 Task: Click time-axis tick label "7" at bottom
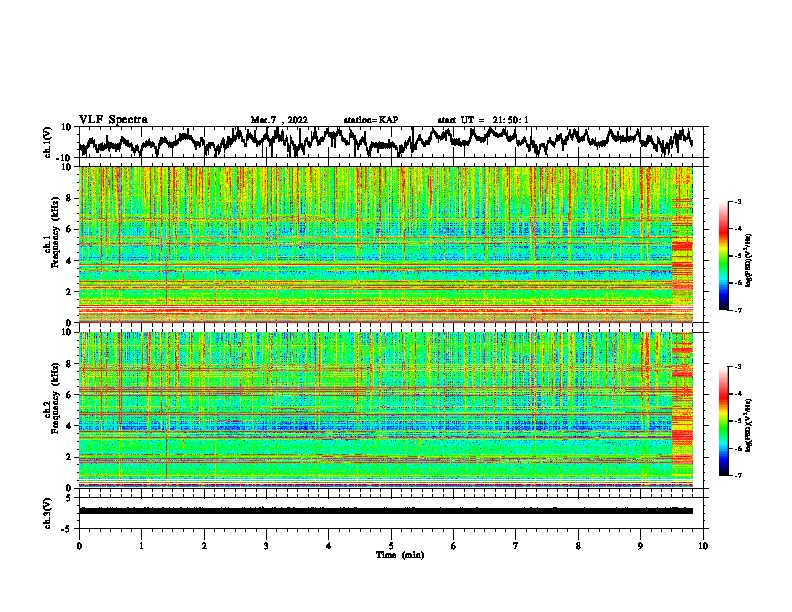pos(516,546)
